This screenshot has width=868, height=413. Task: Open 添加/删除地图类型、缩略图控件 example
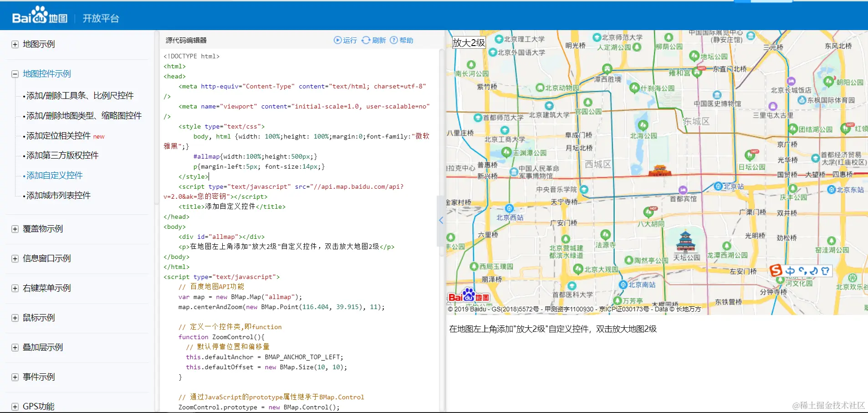click(x=84, y=116)
